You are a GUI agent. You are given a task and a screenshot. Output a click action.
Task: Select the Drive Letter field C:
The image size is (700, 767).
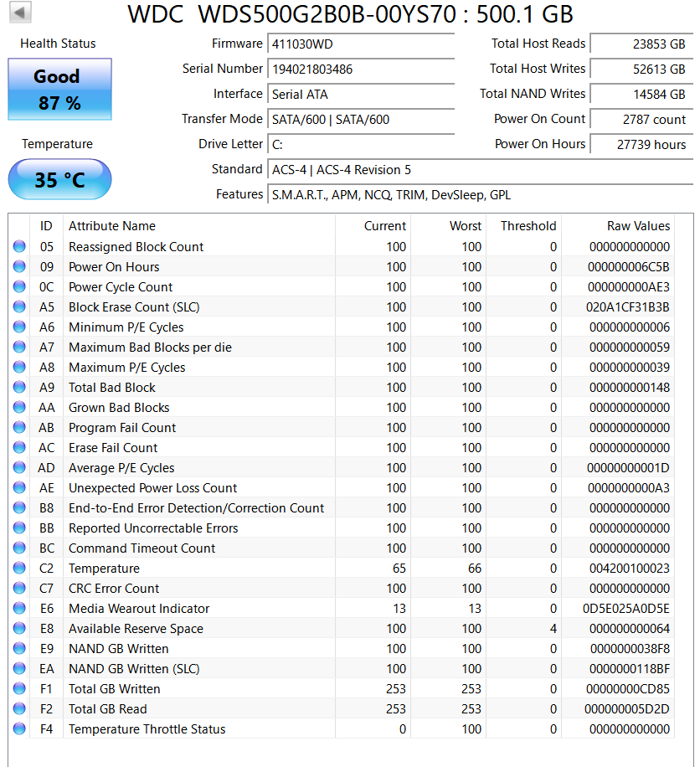[361, 145]
